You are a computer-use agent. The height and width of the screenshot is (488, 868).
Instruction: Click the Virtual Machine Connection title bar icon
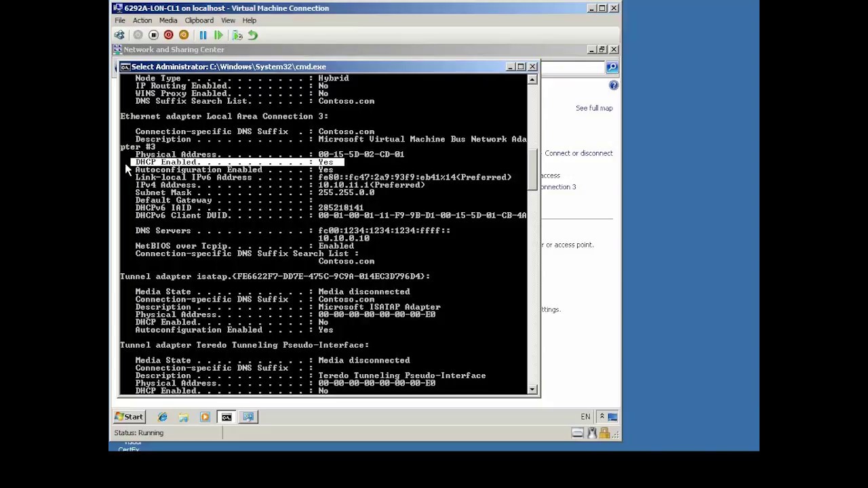[x=118, y=8]
